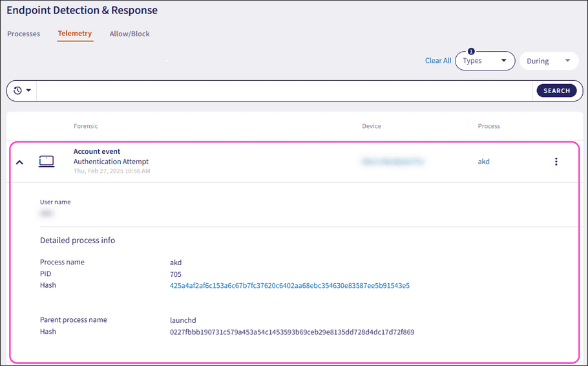Viewport: 588px width, 366px height.
Task: Click the Endpoint Detection & Response heading
Action: tap(82, 10)
